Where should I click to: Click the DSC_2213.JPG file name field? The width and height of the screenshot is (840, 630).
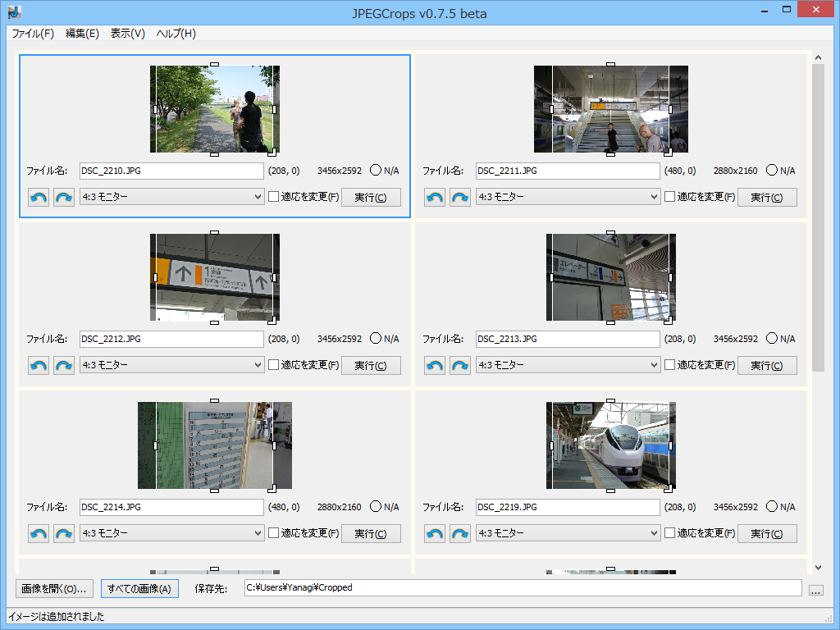pyautogui.click(x=568, y=339)
